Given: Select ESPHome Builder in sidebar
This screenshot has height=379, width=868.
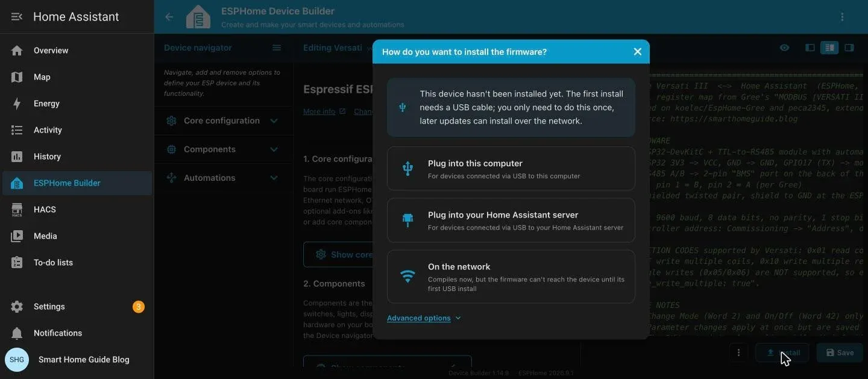Looking at the screenshot, I should 77,183.
